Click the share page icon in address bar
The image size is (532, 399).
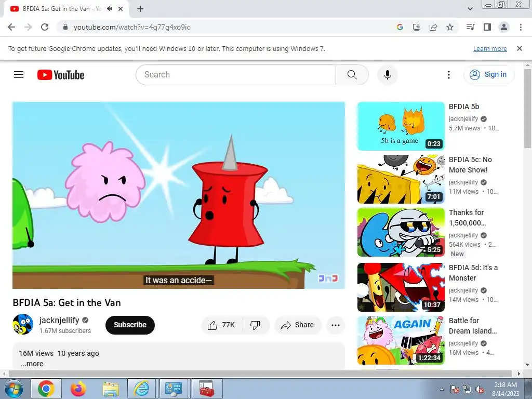click(x=433, y=27)
